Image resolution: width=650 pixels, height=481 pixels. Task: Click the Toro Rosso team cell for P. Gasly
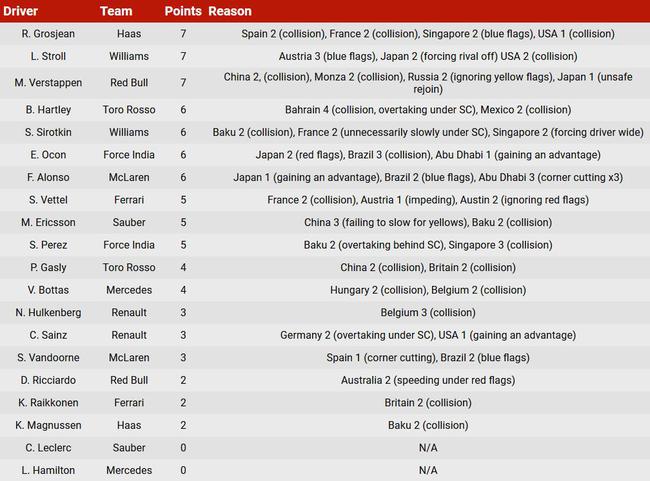(x=128, y=267)
